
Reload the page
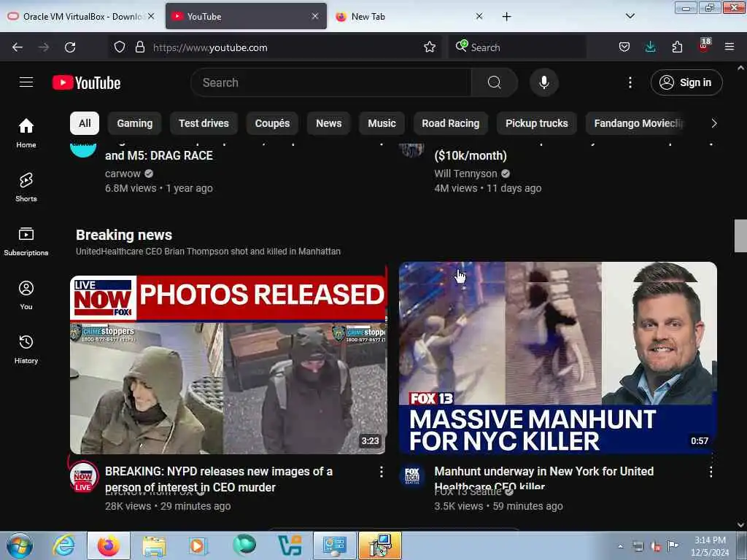70,47
